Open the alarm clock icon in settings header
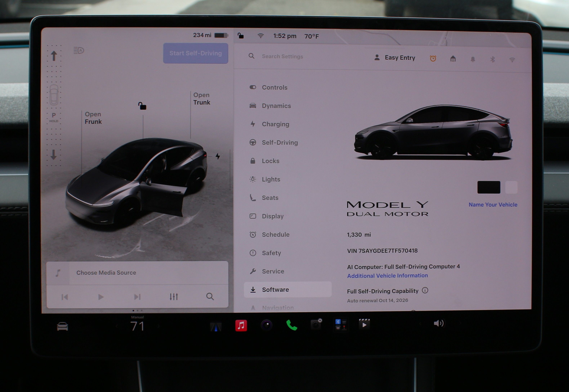This screenshot has height=392, width=569. (433, 59)
